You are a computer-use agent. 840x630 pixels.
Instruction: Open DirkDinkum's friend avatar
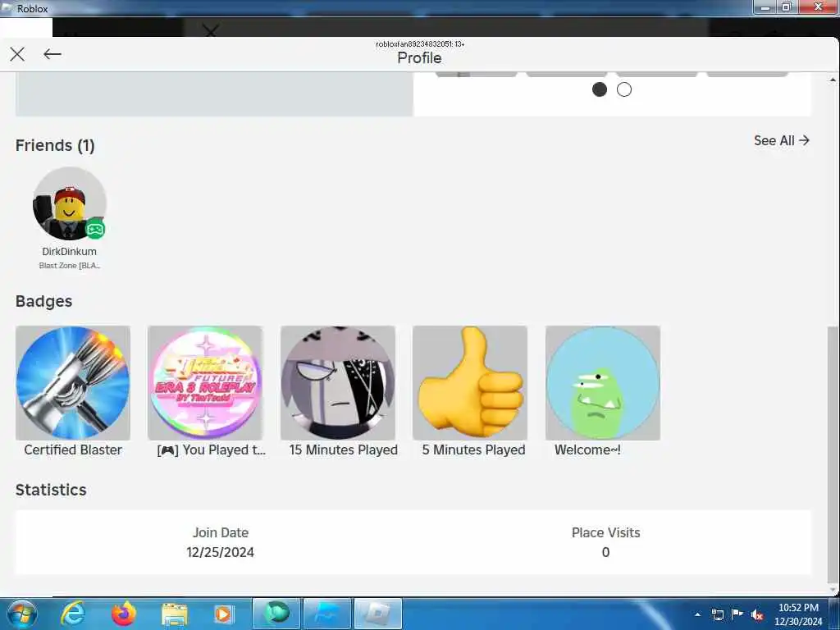70,203
